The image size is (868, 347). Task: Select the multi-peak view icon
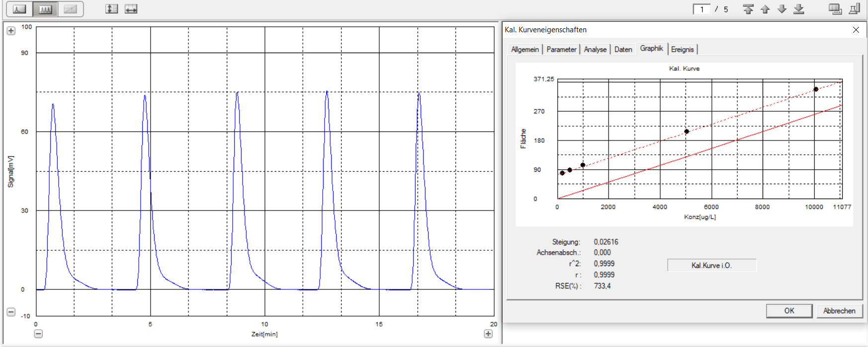click(x=45, y=9)
